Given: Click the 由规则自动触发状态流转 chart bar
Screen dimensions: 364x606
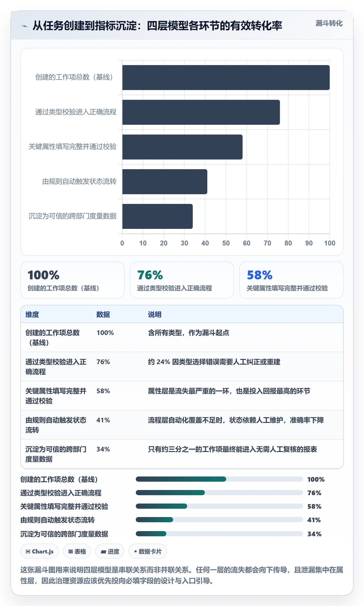Looking at the screenshot, I should pyautogui.click(x=165, y=182).
